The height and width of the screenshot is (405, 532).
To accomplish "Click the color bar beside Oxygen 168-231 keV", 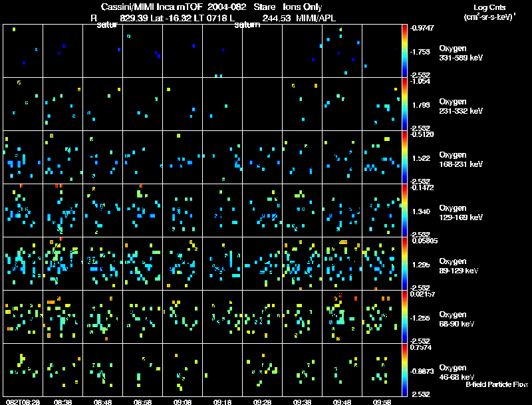I will tap(404, 157).
